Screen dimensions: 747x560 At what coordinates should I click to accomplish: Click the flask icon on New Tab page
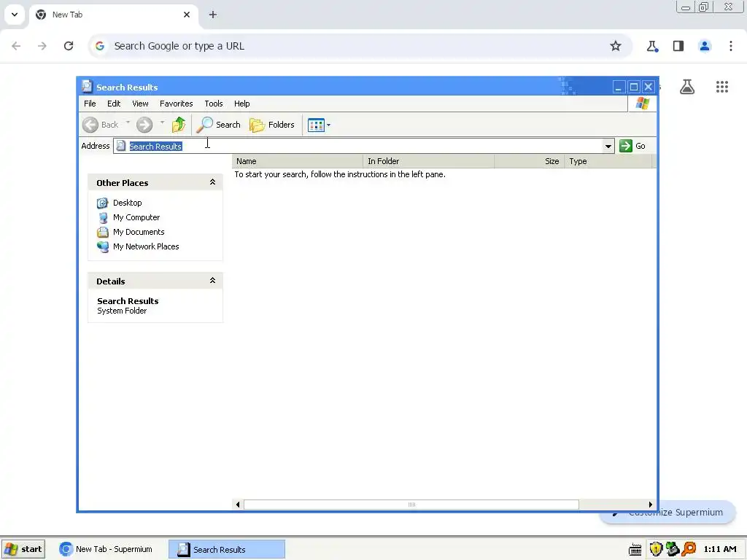coord(687,87)
